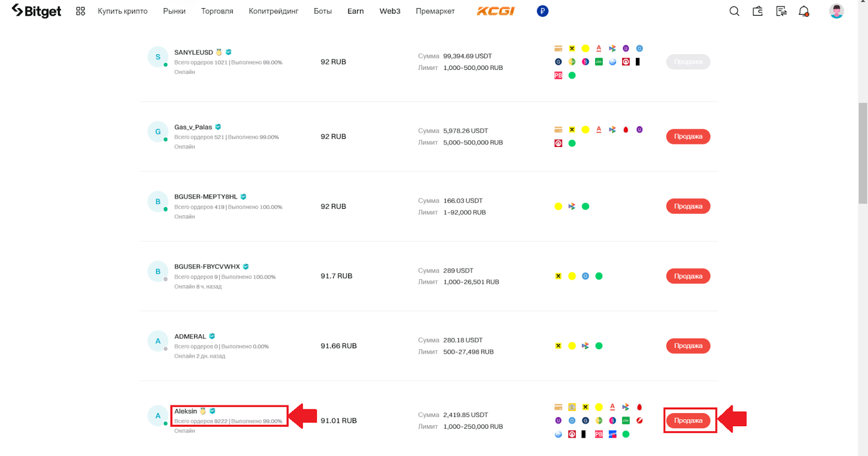
Task: Open the search magnifier icon
Action: point(734,11)
